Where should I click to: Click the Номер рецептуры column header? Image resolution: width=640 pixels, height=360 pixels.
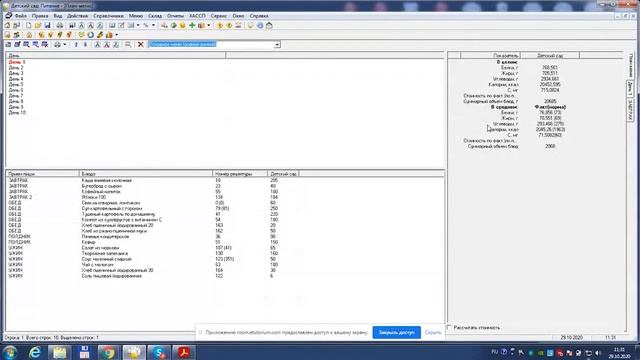coord(240,174)
